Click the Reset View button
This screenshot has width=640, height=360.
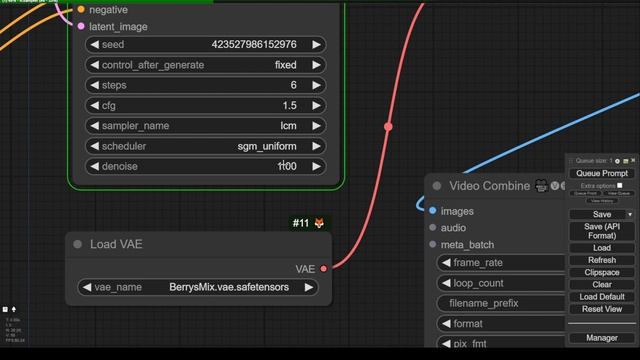click(x=602, y=309)
